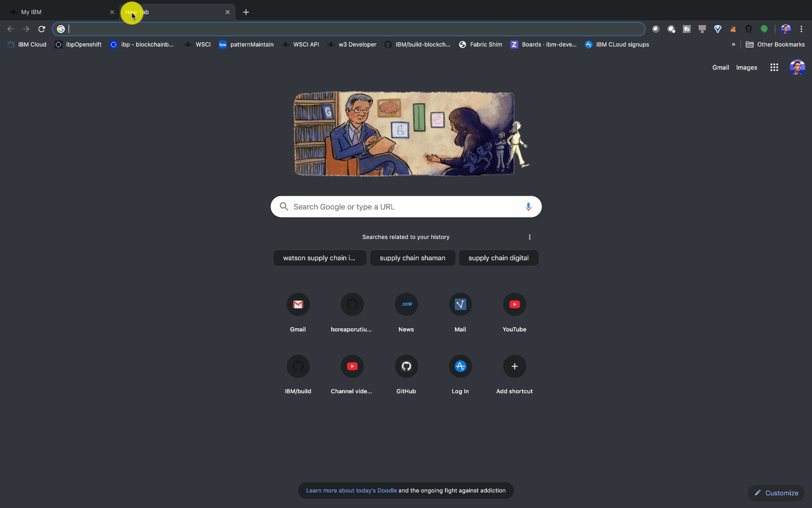812x508 pixels.
Task: Open options menu for related searches
Action: click(x=530, y=237)
